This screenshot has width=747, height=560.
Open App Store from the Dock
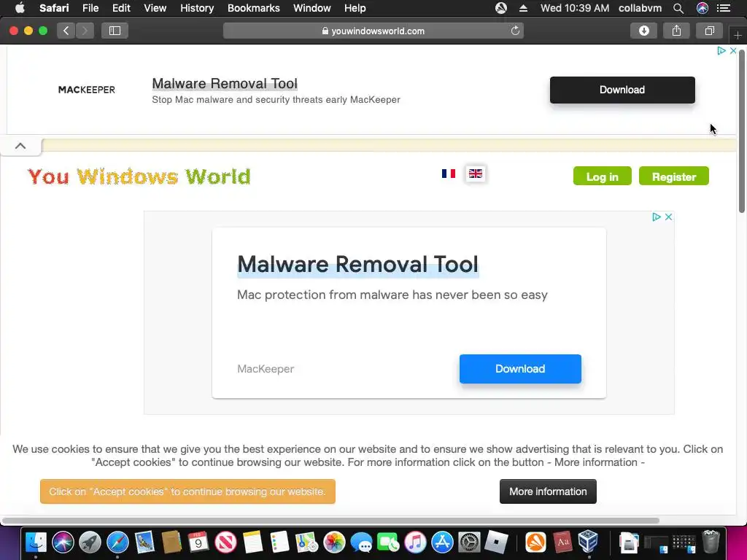pyautogui.click(x=443, y=542)
